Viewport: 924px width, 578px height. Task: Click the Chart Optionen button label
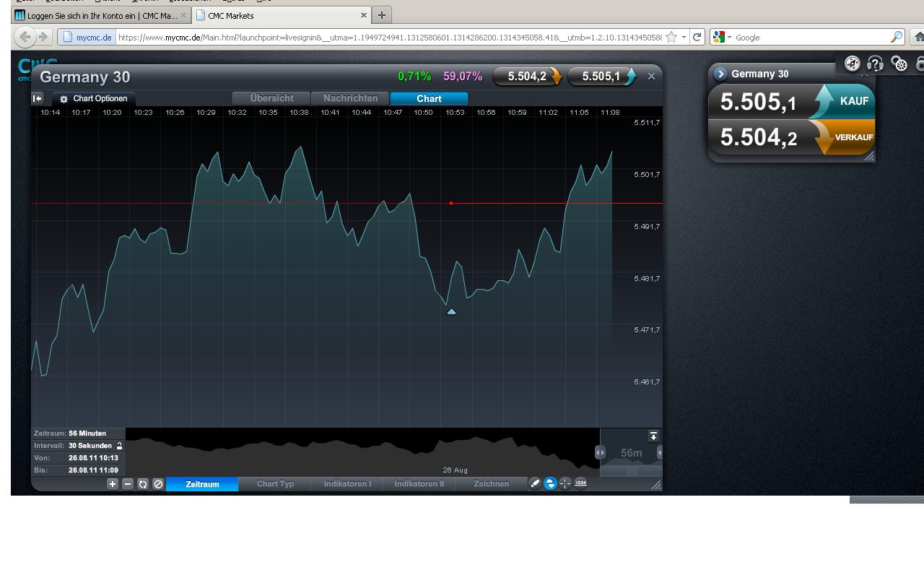click(100, 99)
